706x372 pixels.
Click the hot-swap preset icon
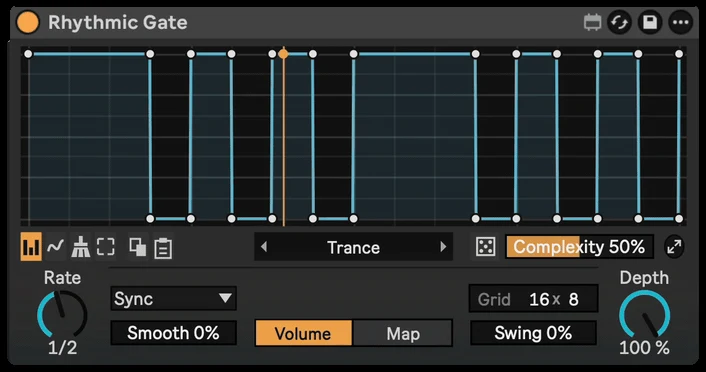click(620, 22)
